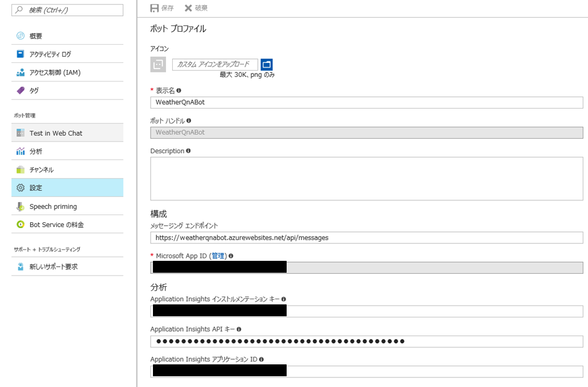Viewport: 588px width, 387px height.
Task: Click info icon beside Bot handle label
Action: point(189,121)
